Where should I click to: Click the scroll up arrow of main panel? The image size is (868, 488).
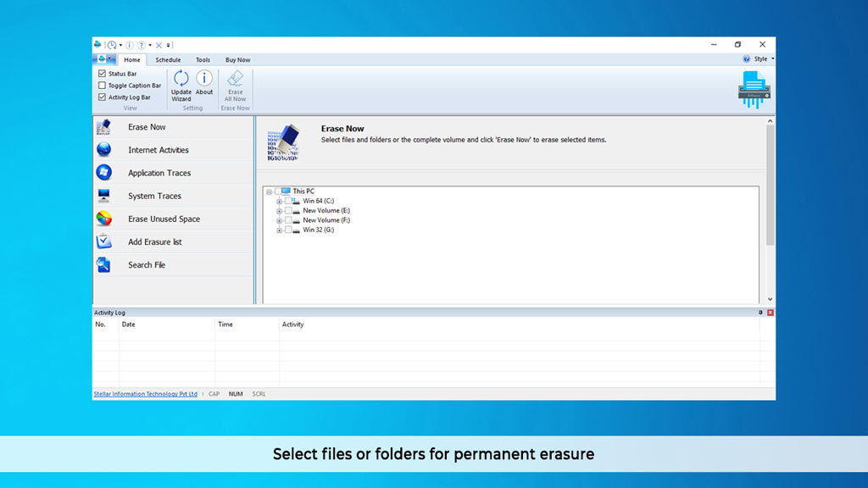click(x=770, y=121)
